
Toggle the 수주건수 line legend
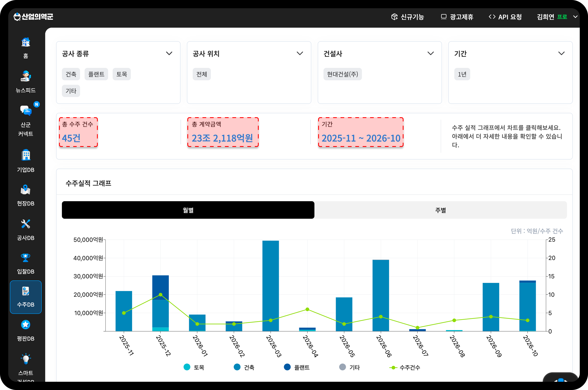(405, 367)
